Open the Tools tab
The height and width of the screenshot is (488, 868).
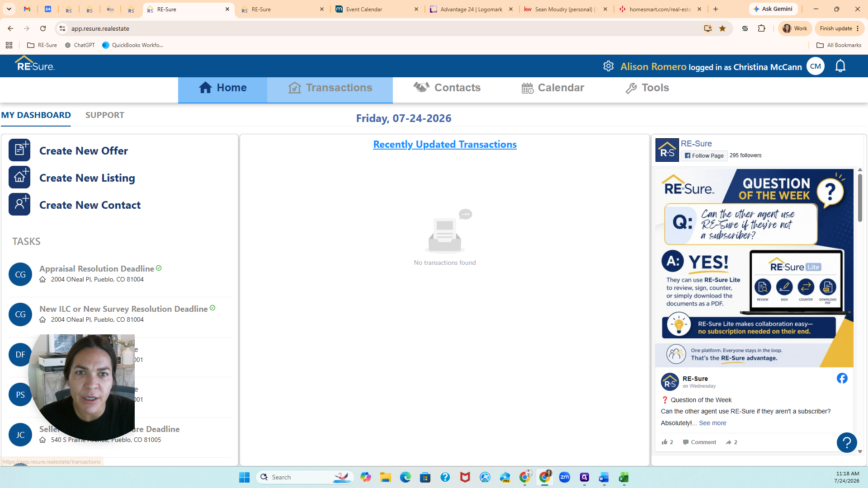647,88
